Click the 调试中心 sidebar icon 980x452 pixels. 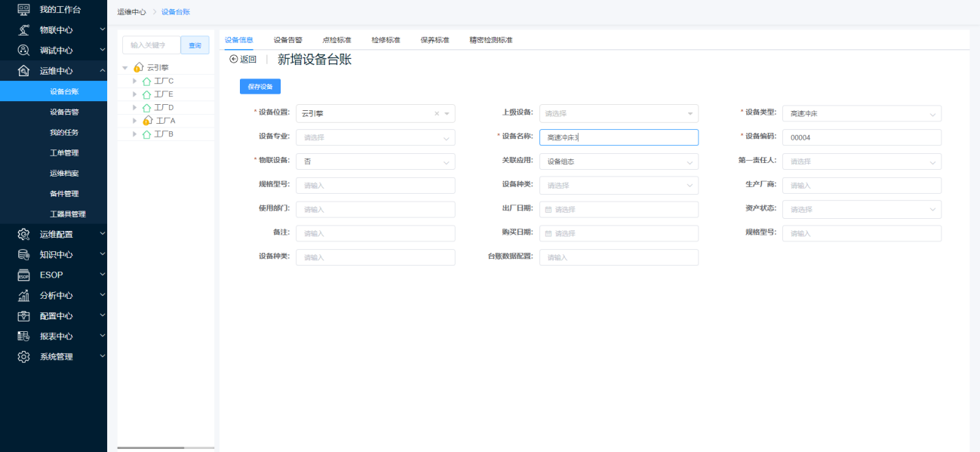click(23, 51)
